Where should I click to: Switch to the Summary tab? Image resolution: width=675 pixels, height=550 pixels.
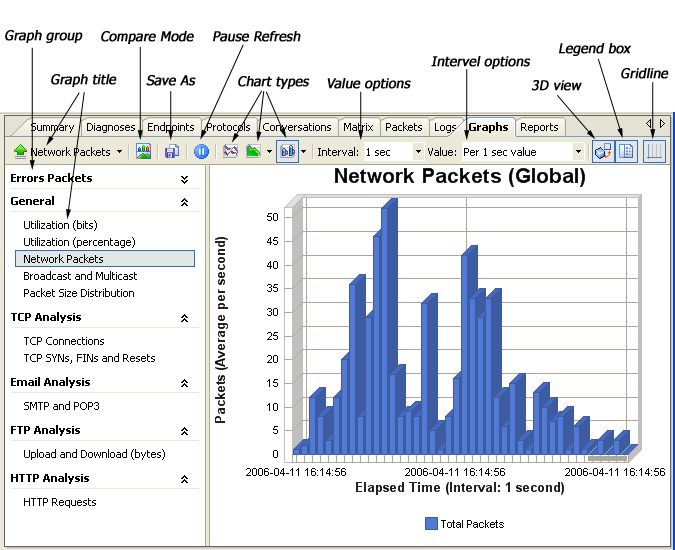[52, 127]
